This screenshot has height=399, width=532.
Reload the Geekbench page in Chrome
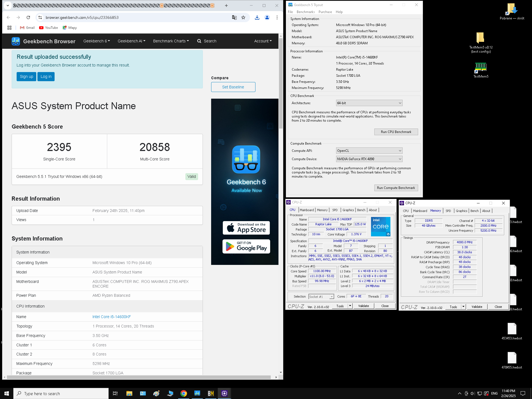point(28,17)
